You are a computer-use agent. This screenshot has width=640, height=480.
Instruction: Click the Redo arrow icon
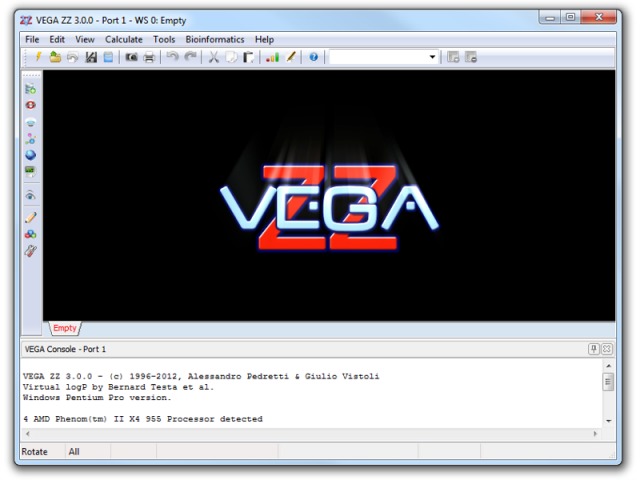[191, 57]
